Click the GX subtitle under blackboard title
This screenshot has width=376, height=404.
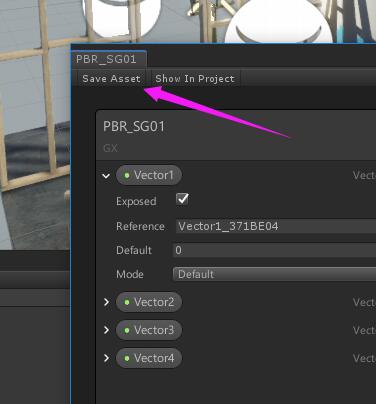(110, 148)
